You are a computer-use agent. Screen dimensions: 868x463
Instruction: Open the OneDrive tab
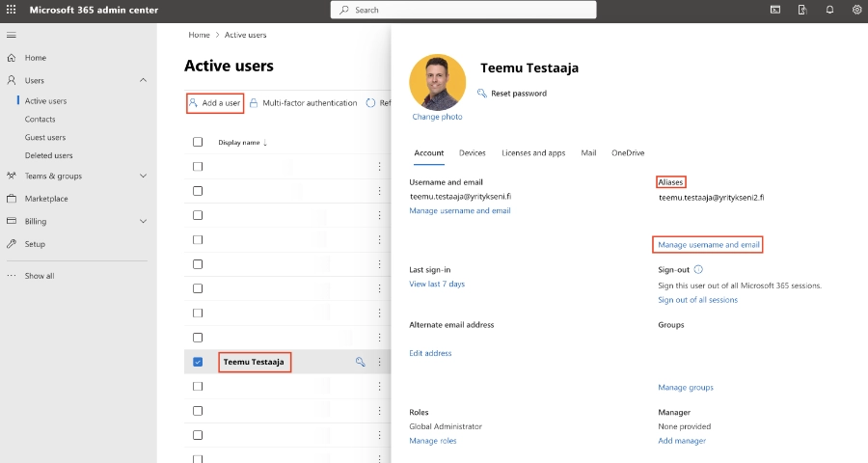coord(628,152)
